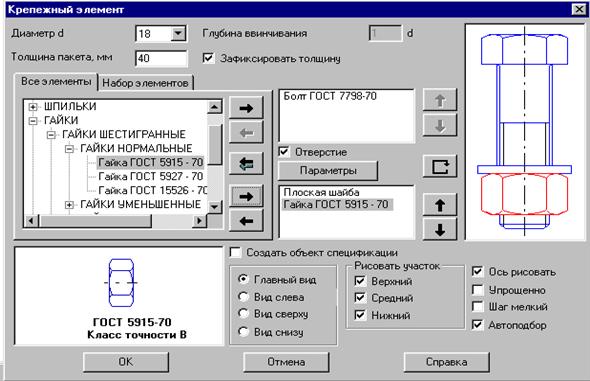
Task: Disable Ось рисовать checkbox
Action: pos(477,271)
